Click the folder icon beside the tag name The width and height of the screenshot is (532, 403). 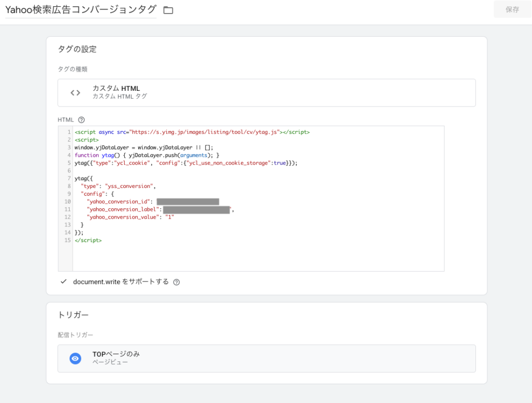click(168, 10)
